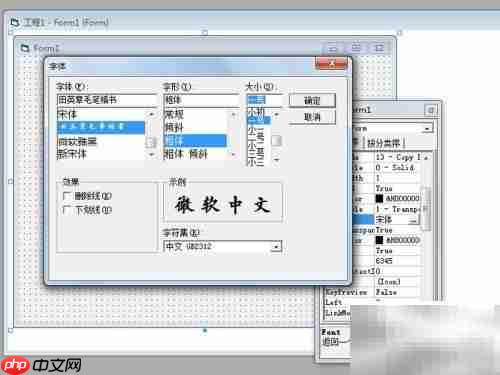Click the ellipsis button beside 宋体 Font property
Image resolution: width=500 pixels, height=375 pixels.
413,220
